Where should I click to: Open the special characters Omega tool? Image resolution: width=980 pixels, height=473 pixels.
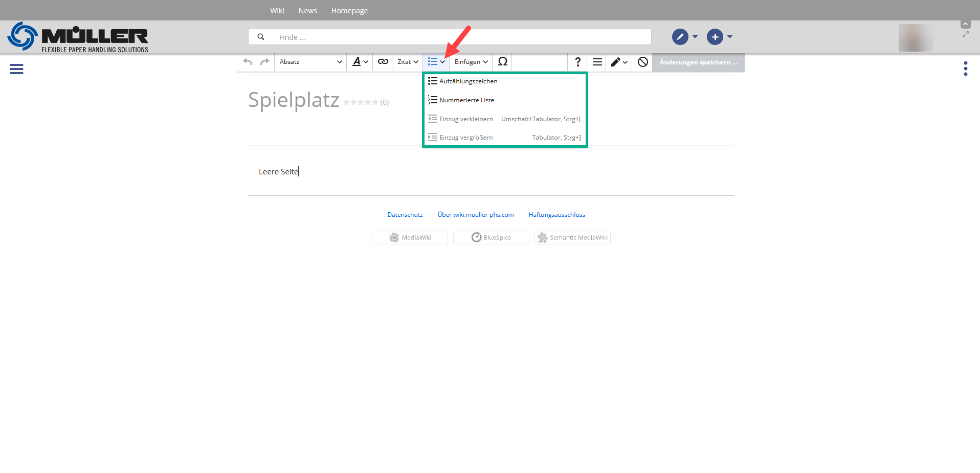tap(502, 62)
